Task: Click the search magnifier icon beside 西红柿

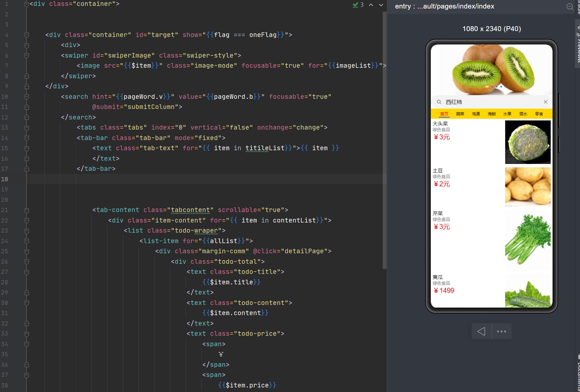Action: click(x=439, y=102)
